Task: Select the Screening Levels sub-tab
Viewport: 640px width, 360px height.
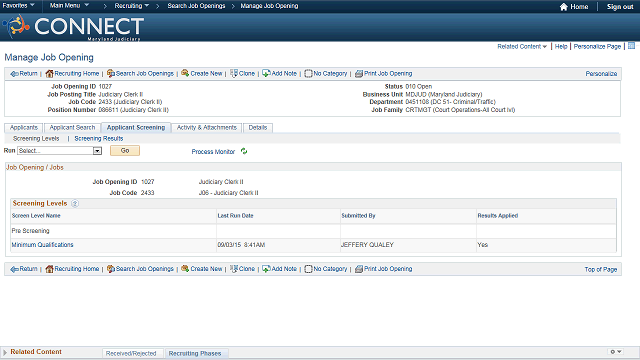Action: tap(36, 139)
